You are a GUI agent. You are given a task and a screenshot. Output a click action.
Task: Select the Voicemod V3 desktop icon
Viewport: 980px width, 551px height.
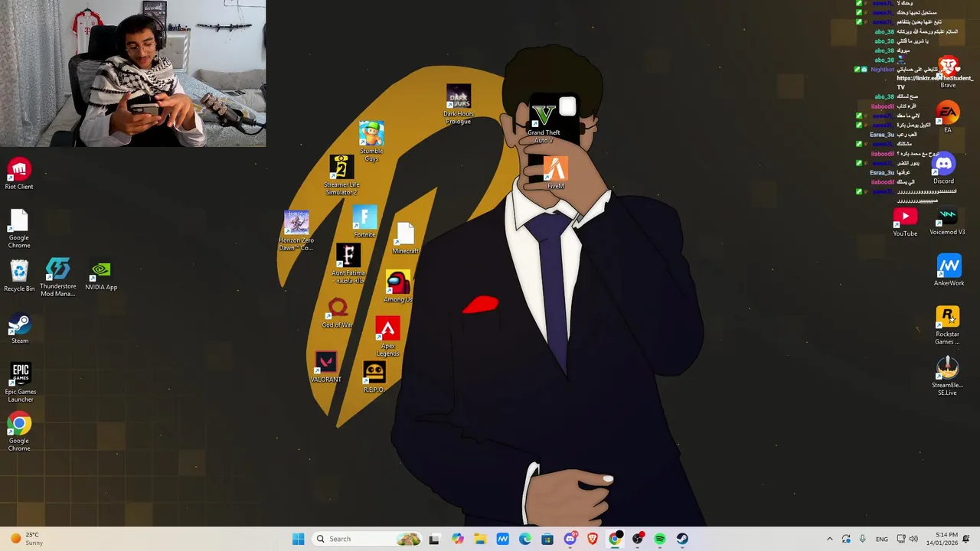(x=947, y=221)
